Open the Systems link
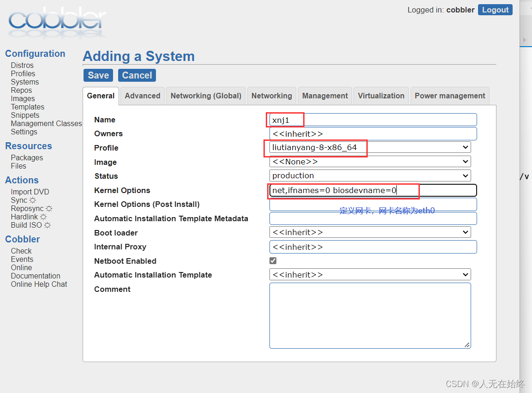The width and height of the screenshot is (532, 393). pos(25,82)
